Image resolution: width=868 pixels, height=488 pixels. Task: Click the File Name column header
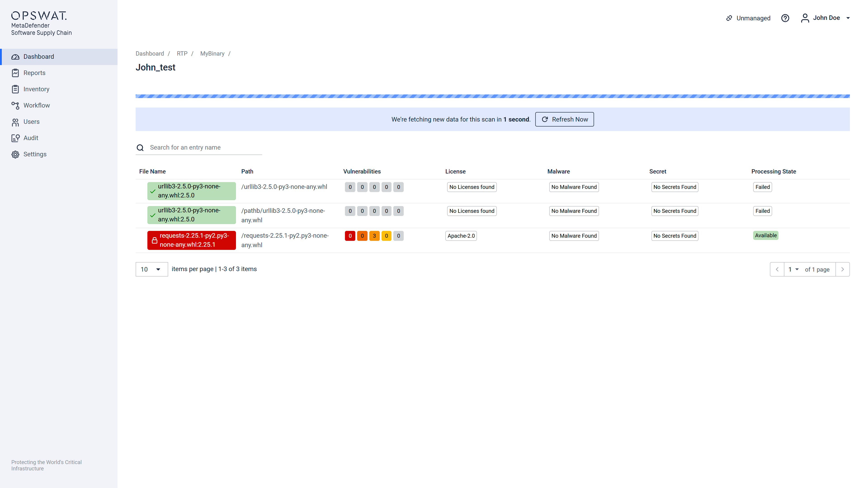[x=152, y=172]
